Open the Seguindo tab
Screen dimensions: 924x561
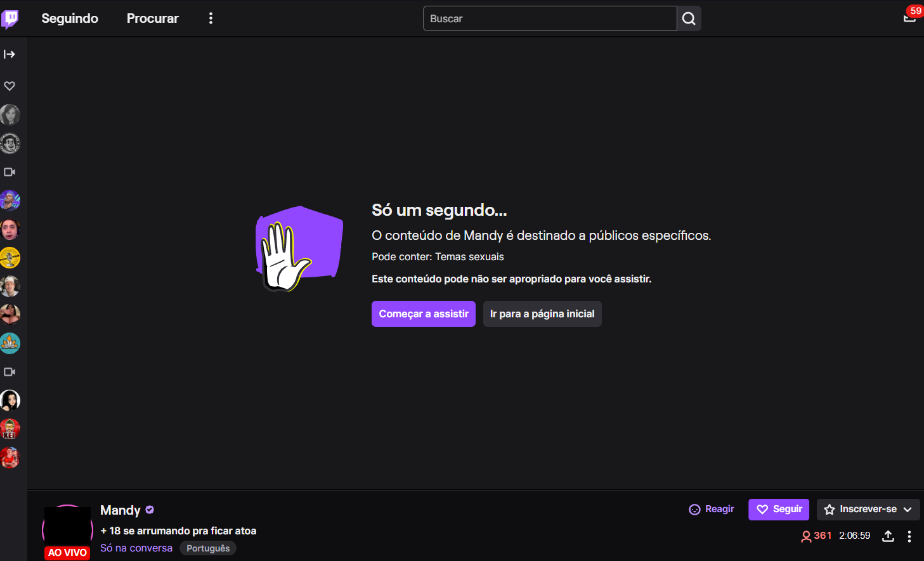[70, 18]
